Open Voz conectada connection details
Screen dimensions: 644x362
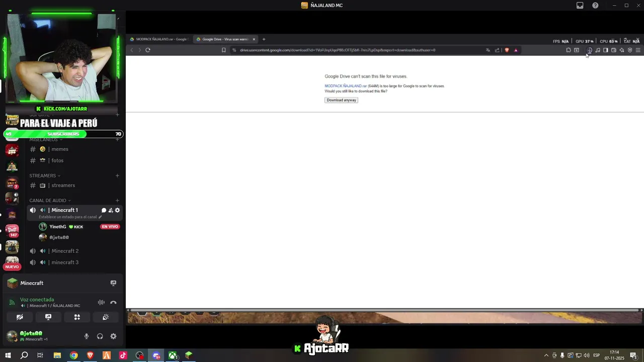[37, 300]
